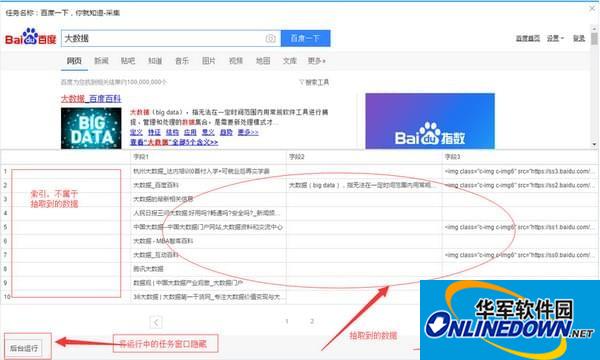Screen dimensions: 600x360
Task: Click the camera image-search icon in search box
Action: point(271,38)
